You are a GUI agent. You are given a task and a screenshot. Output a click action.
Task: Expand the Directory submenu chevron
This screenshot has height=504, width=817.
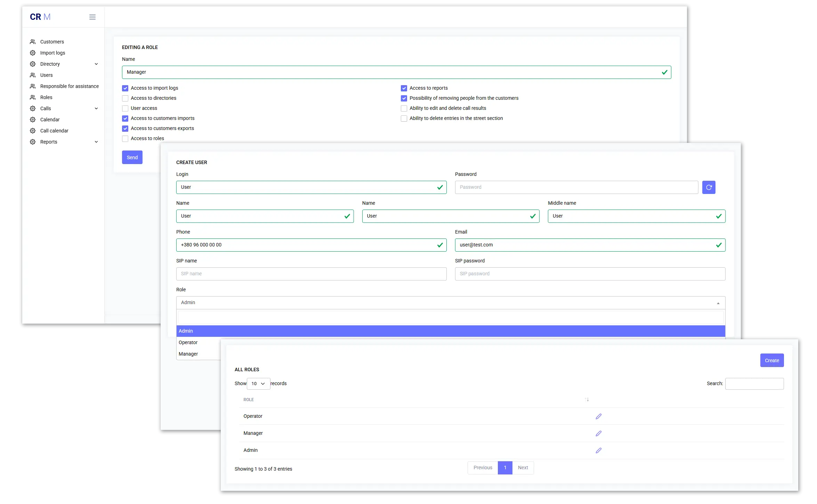[x=96, y=64]
